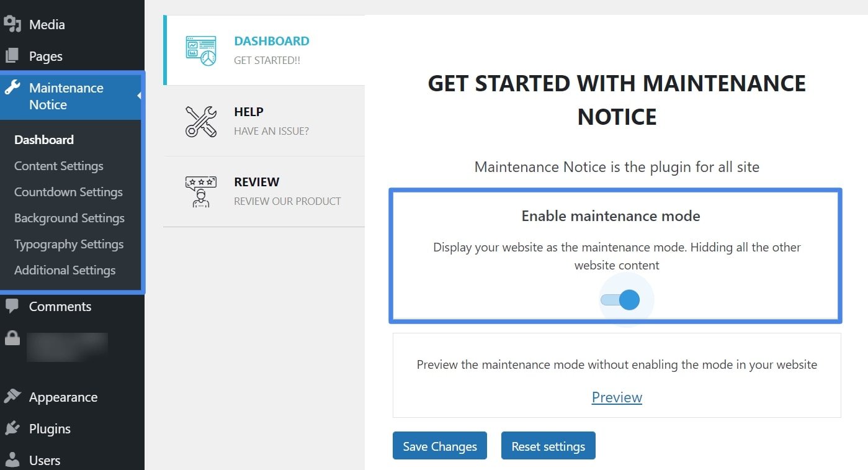Open Countdown Settings from the sidebar
868x470 pixels.
click(68, 192)
